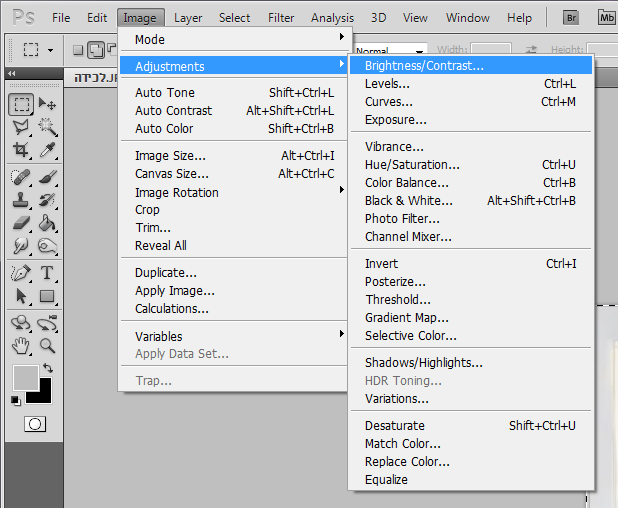This screenshot has width=618, height=508.
Task: Choose Desaturate from Adjustments
Action: pyautogui.click(x=471, y=425)
